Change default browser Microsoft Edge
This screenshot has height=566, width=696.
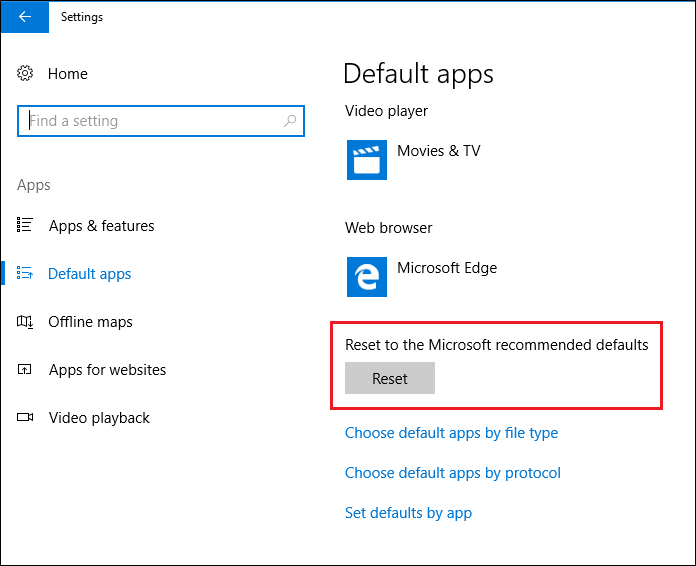[x=447, y=268]
